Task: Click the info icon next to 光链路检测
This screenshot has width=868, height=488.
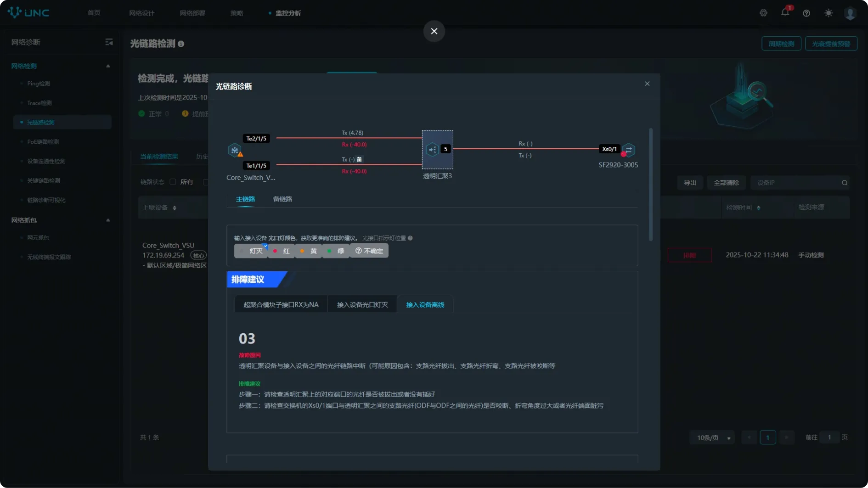Action: [181, 44]
